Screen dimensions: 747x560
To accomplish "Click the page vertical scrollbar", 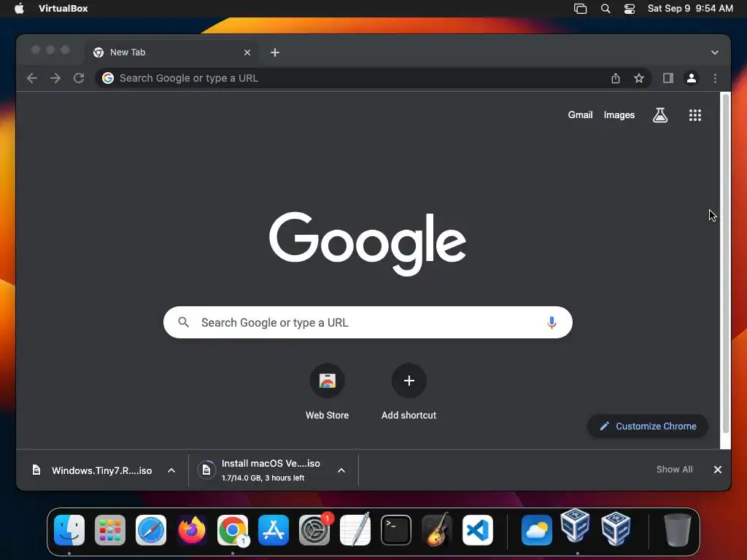I will [x=726, y=263].
